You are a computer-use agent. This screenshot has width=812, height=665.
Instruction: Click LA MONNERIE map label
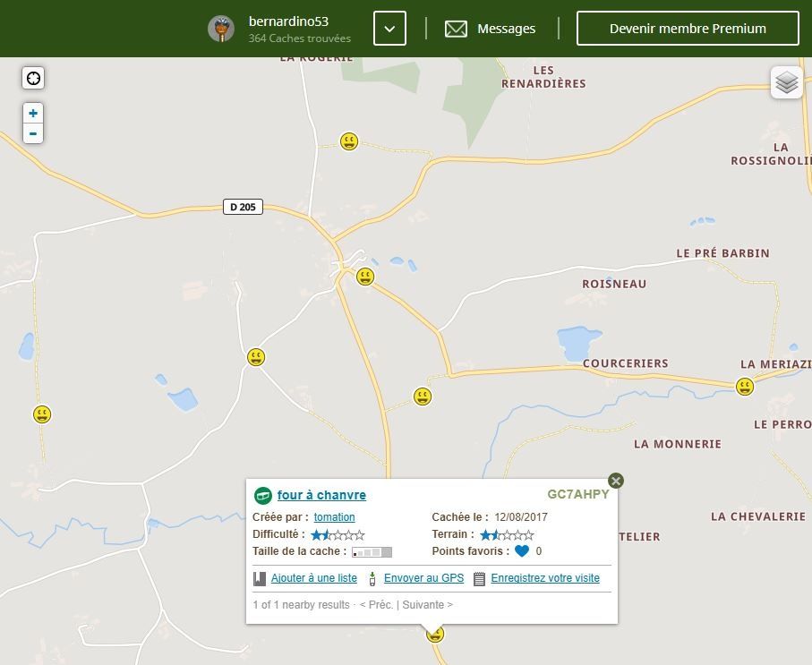[678, 444]
